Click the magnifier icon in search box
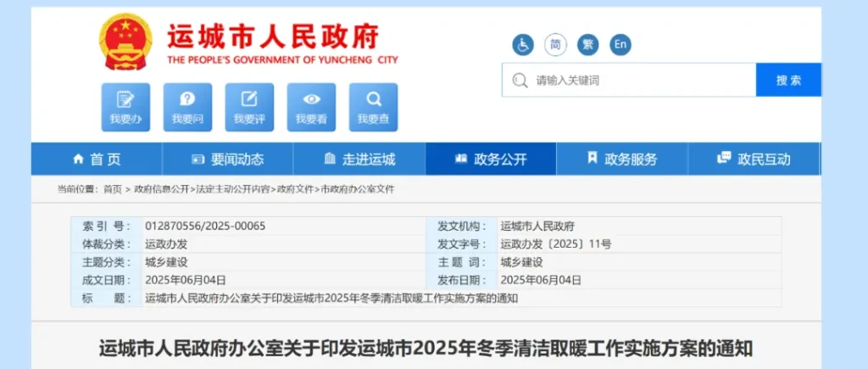This screenshot has height=369, width=868. 520,81
